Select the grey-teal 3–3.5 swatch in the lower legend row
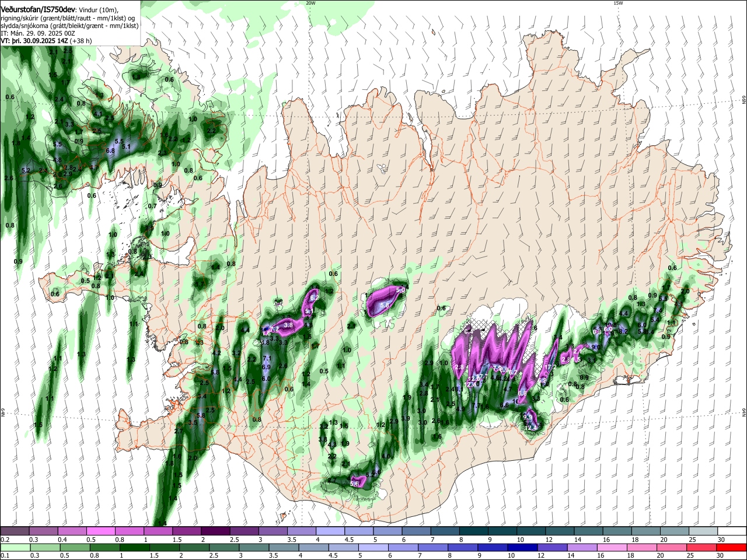Screen dimensions: 747x560 [x=254, y=548]
